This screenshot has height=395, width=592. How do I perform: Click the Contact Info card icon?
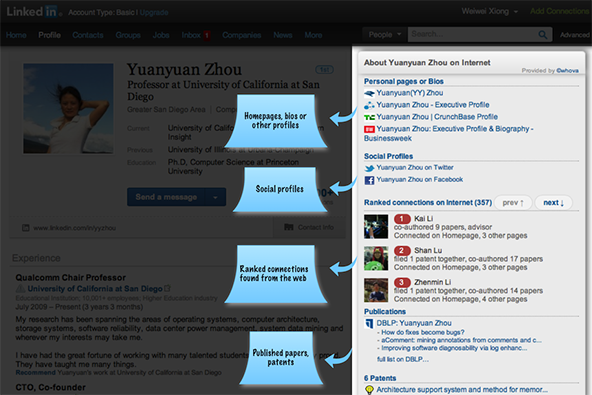(289, 227)
